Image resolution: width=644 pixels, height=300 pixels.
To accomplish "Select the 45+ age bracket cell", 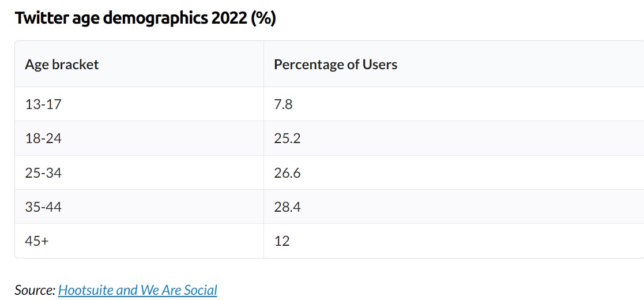I will (37, 241).
